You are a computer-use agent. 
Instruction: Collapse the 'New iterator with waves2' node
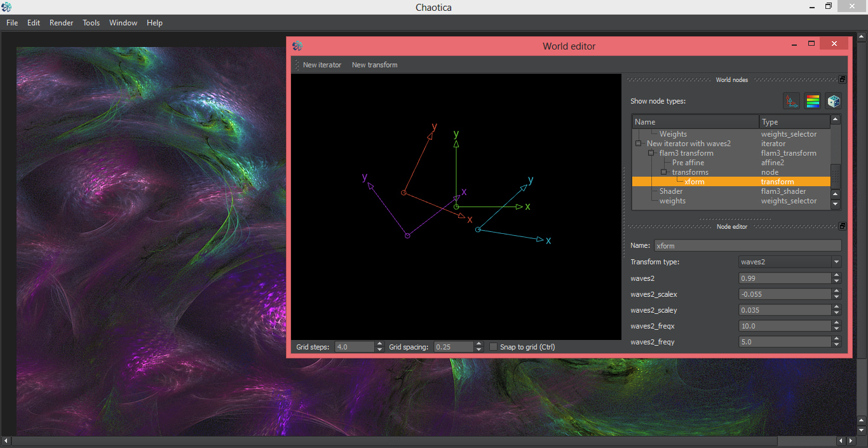click(639, 144)
